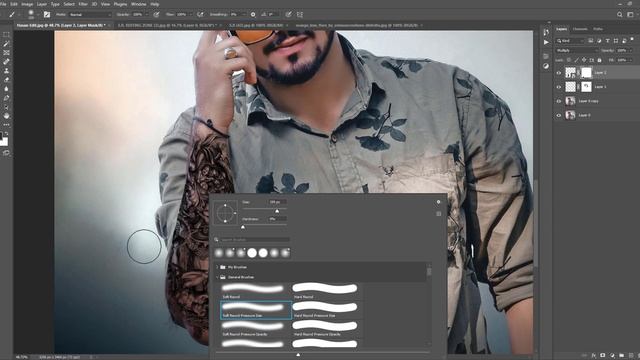Open the workspace switcher icon
640x360 pixels.
point(630,14)
